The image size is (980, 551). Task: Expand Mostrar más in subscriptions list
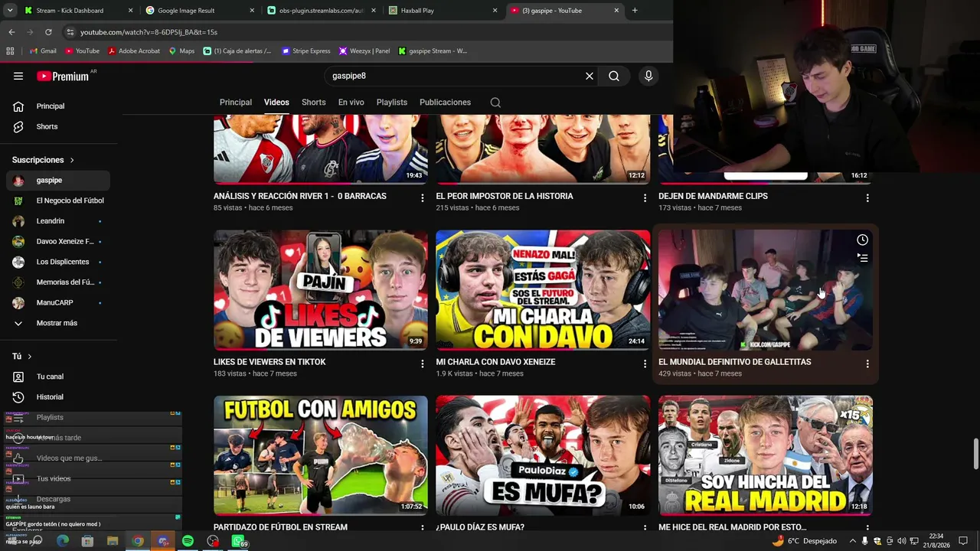(55, 323)
